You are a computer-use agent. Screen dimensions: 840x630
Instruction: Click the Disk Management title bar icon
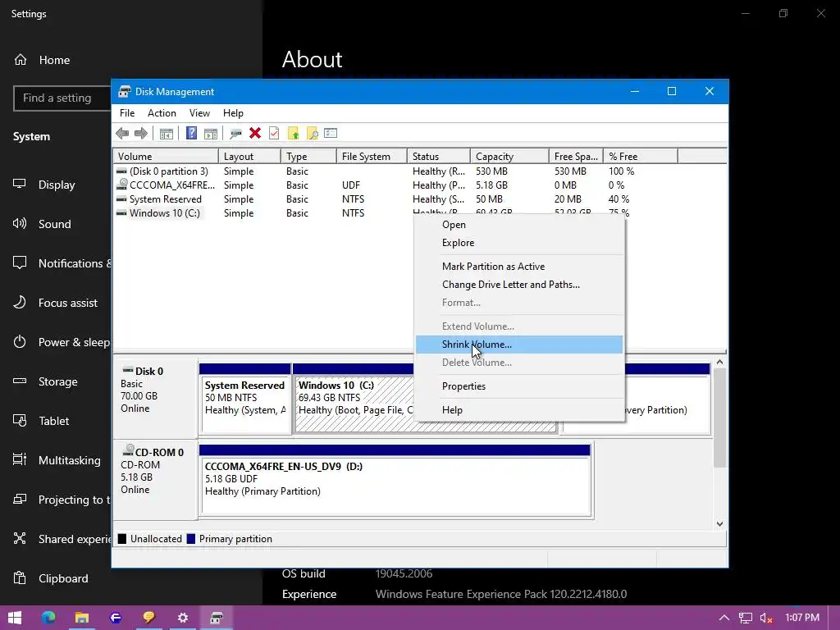125,92
